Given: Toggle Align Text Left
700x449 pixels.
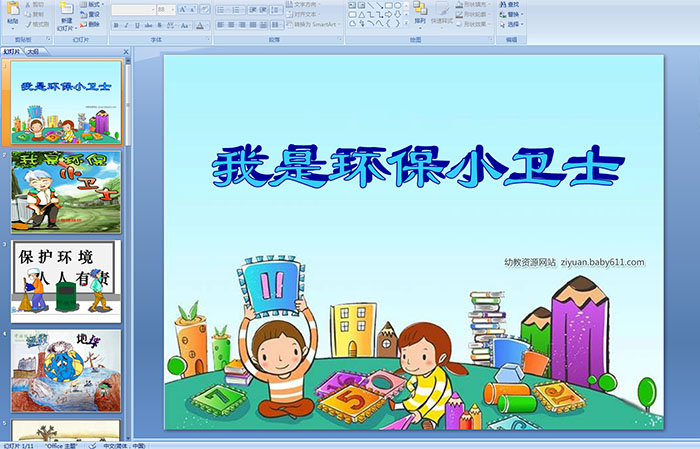Looking at the screenshot, I should [x=221, y=25].
